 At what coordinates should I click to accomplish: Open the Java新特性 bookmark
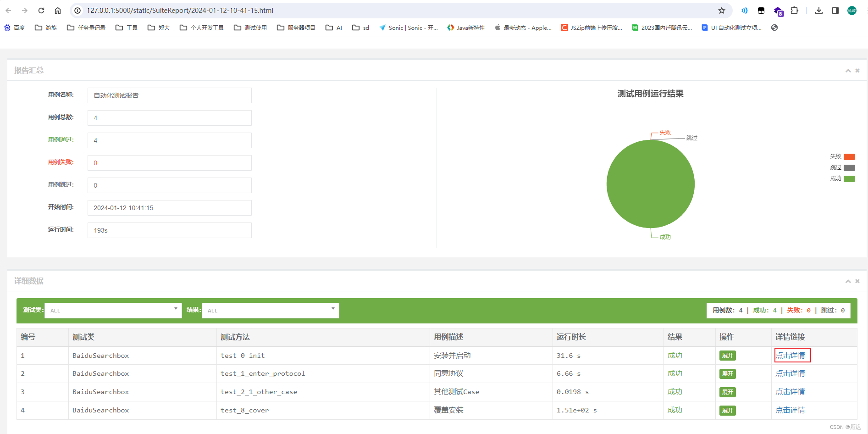click(x=466, y=28)
